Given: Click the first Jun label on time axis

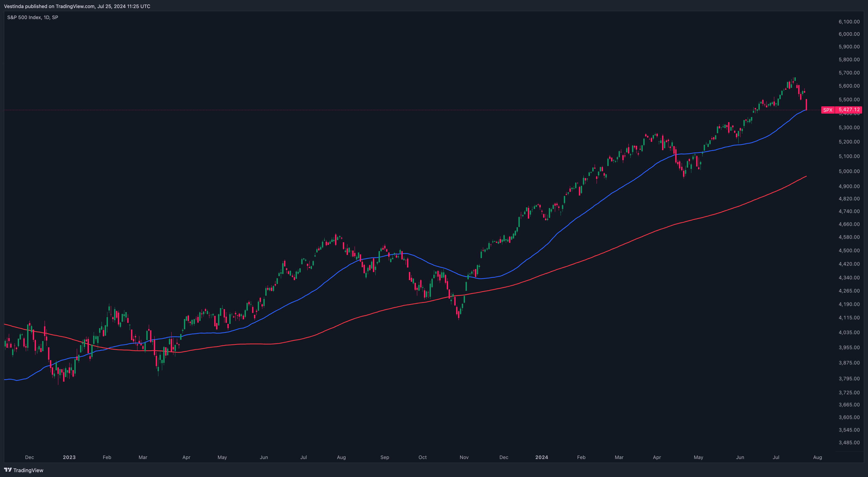Looking at the screenshot, I should [x=264, y=457].
